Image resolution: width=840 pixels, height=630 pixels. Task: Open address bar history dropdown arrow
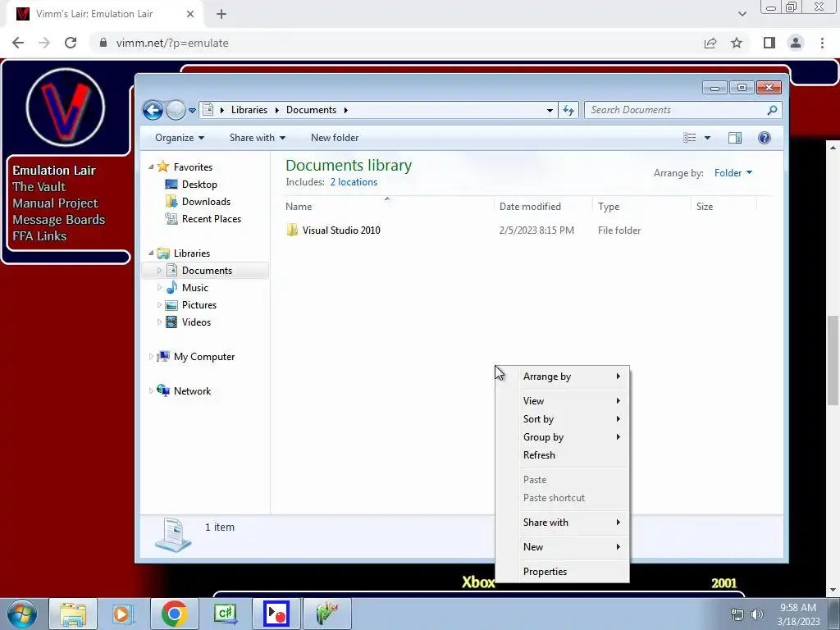pos(550,111)
